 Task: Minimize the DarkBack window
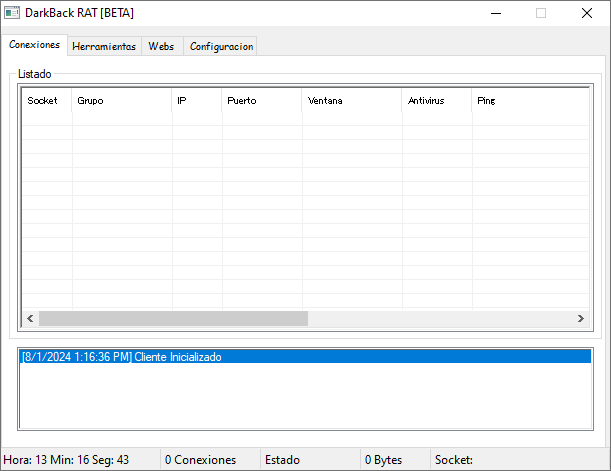[x=494, y=14]
